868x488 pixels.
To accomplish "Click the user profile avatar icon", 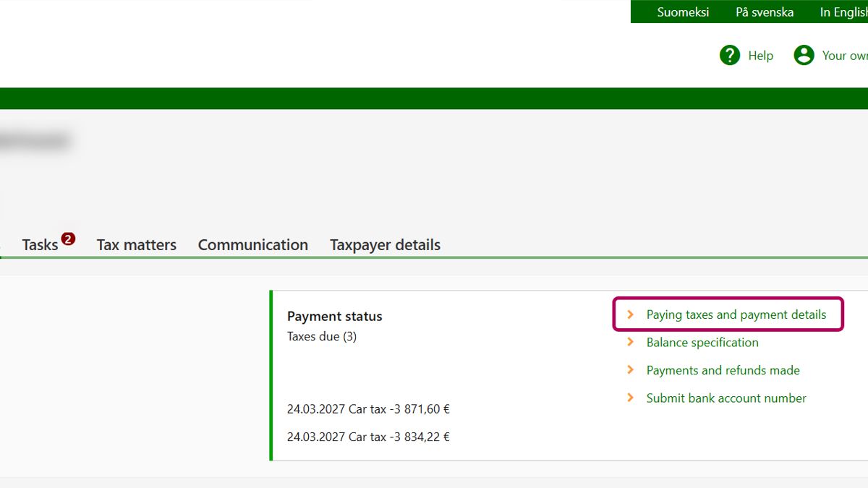I will pyautogui.click(x=804, y=55).
